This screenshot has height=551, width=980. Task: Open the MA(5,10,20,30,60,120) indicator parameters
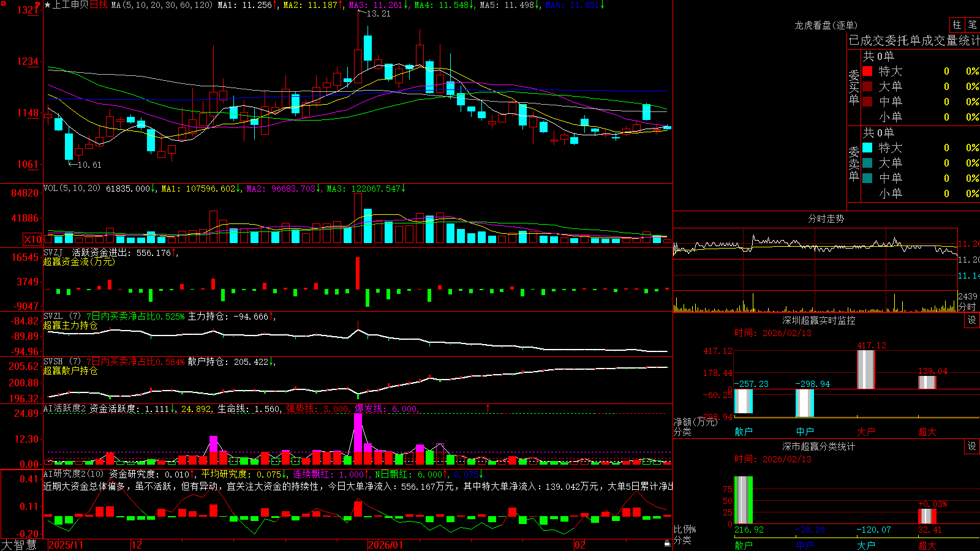(x=162, y=5)
